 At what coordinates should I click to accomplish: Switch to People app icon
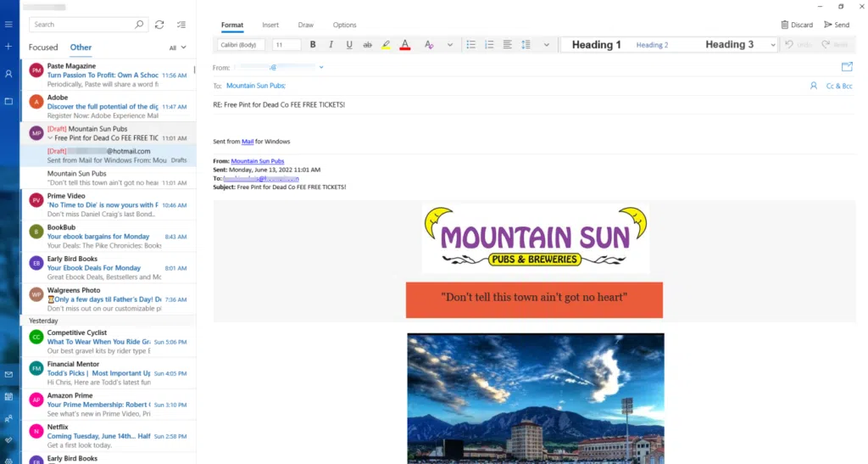click(x=8, y=418)
